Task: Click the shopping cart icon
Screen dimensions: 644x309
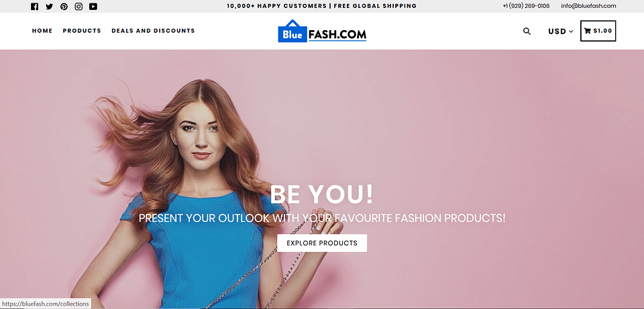Action: [x=588, y=31]
